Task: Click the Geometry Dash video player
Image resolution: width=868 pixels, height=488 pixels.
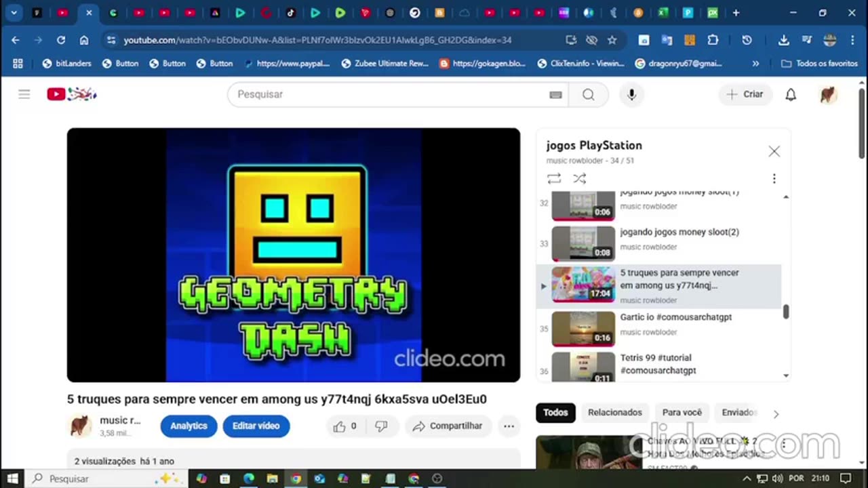Action: coord(294,255)
